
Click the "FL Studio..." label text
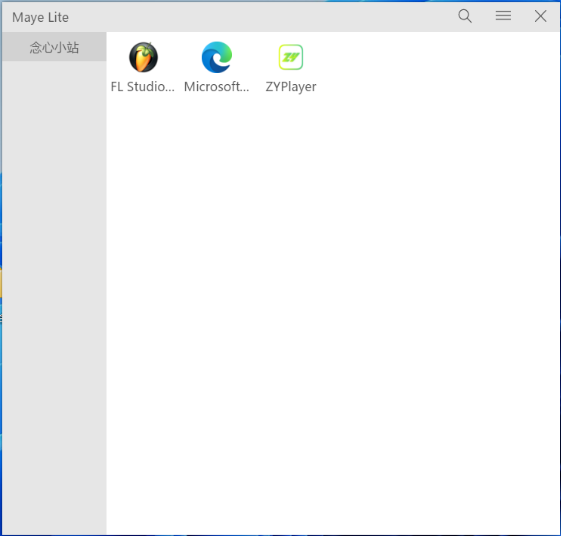pyautogui.click(x=143, y=87)
